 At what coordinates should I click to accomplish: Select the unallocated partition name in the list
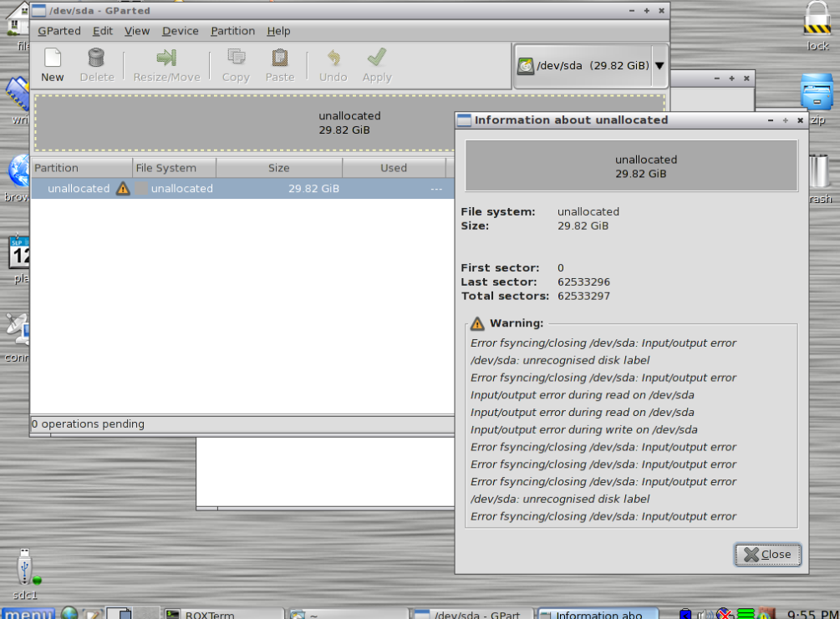click(x=79, y=189)
